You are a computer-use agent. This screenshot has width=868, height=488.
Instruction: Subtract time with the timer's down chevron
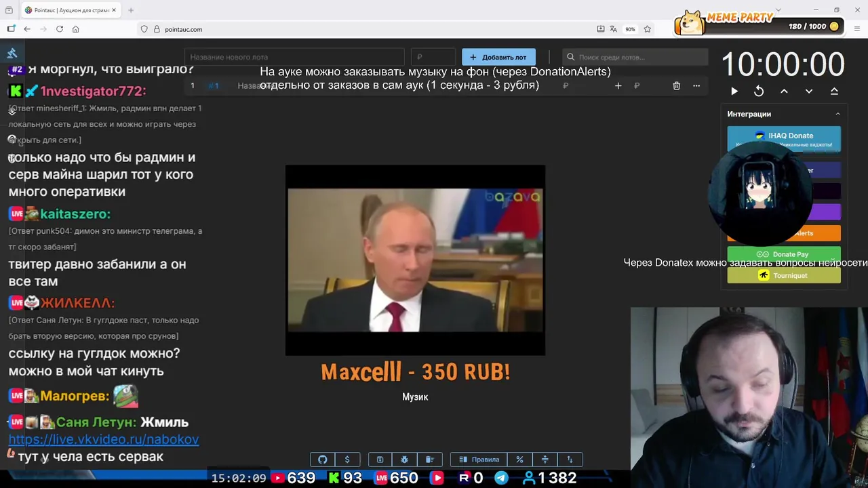pyautogui.click(x=809, y=91)
